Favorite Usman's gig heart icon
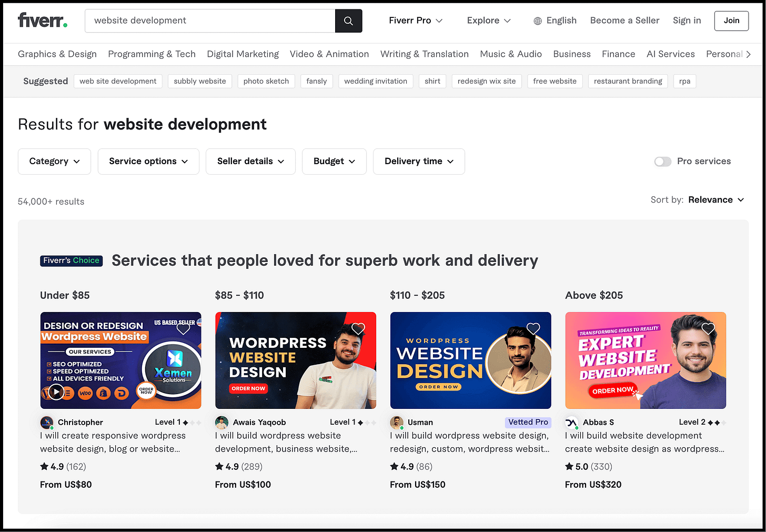 [533, 328]
